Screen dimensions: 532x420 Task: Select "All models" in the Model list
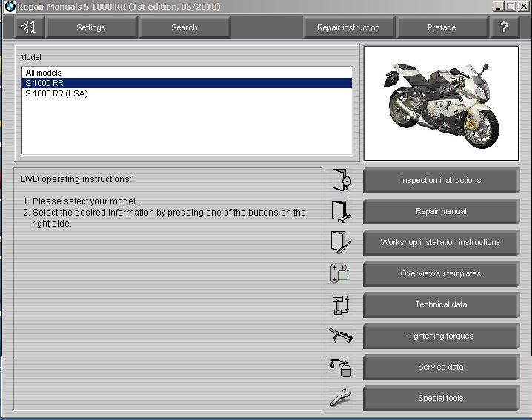44,73
